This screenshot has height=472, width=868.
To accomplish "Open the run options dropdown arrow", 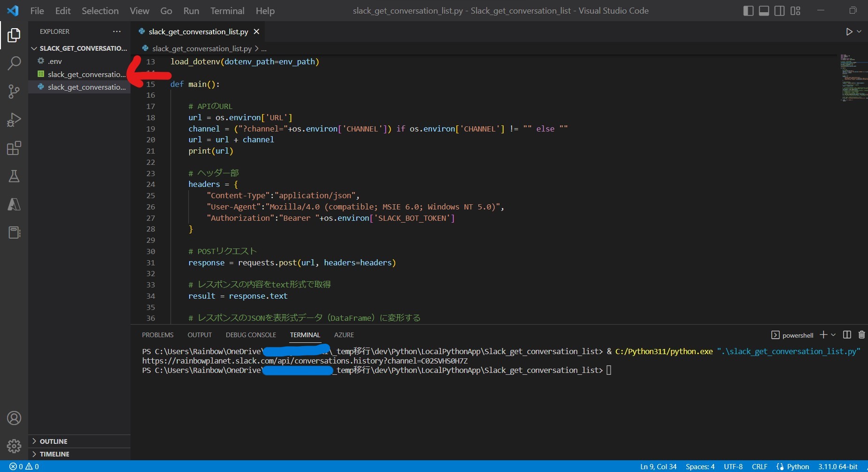I will click(859, 31).
